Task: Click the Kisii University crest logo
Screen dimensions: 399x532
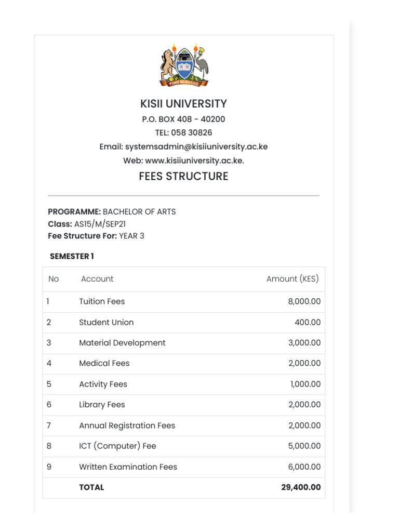Action: (183, 65)
